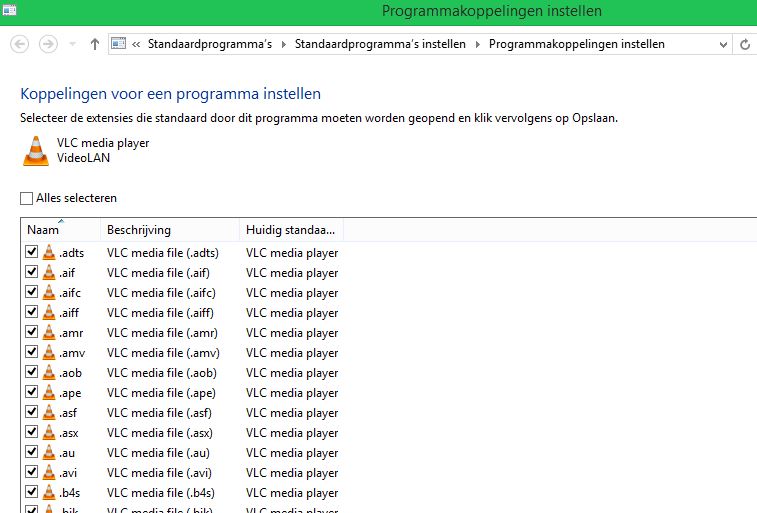The image size is (757, 513).
Task: Click the VLC cone icon for .aiff
Action: tap(49, 312)
